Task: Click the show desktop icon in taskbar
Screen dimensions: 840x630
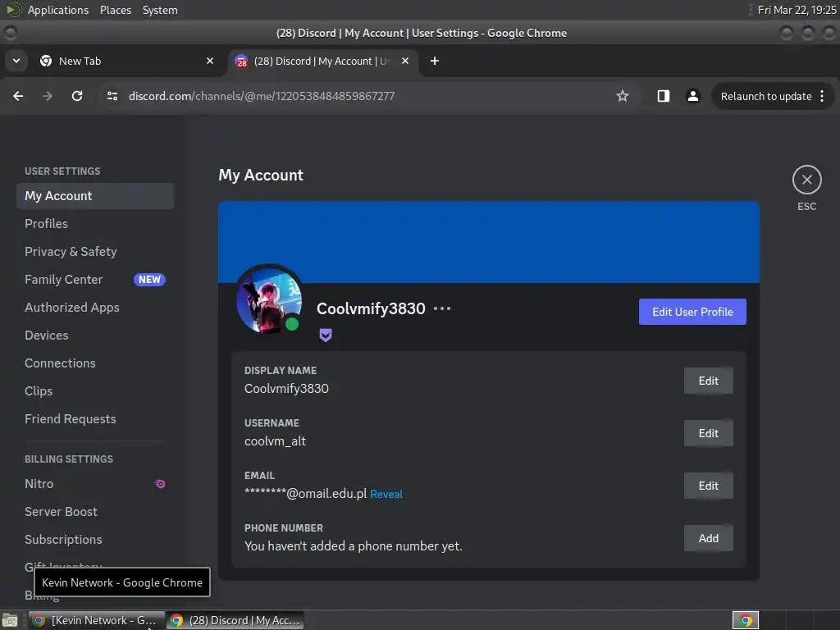Action: 10,620
